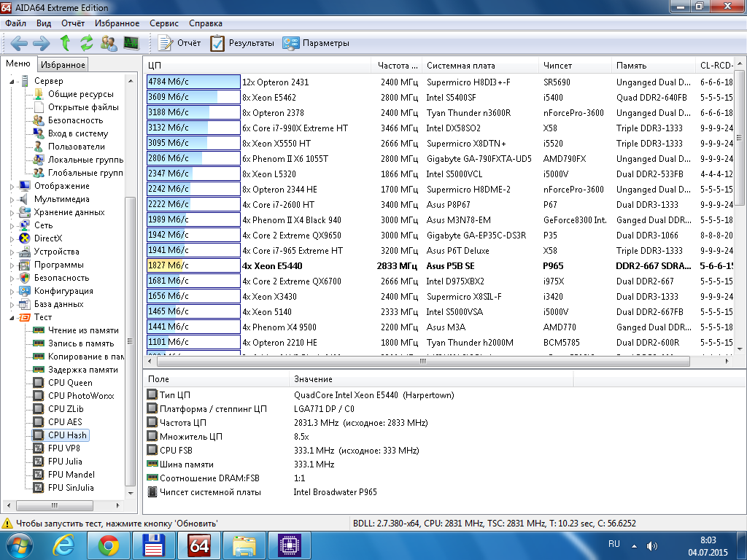Select the CPU PhotoWorxx benchmark icon
Image resolution: width=747 pixels, height=560 pixels.
[x=39, y=396]
